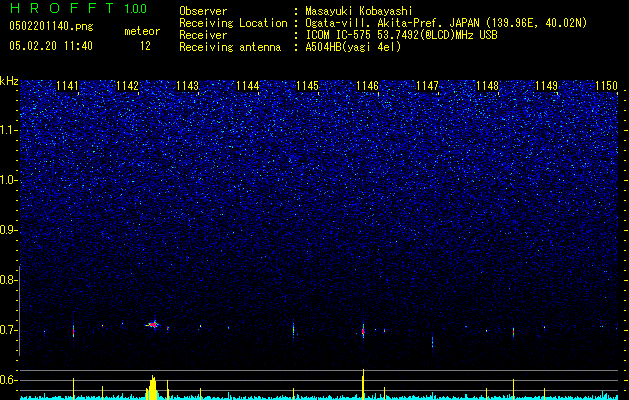Click the meteor count value 12

tap(145, 46)
